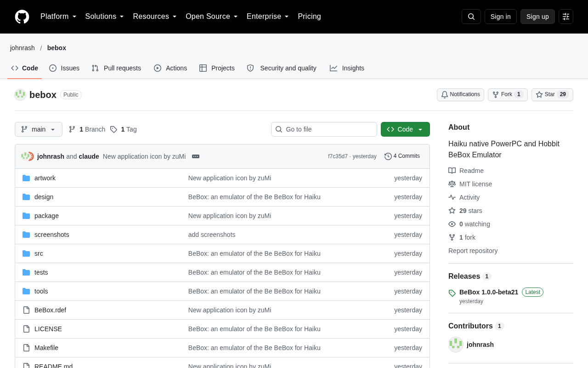
Task: Click the Sign in button
Action: click(501, 17)
